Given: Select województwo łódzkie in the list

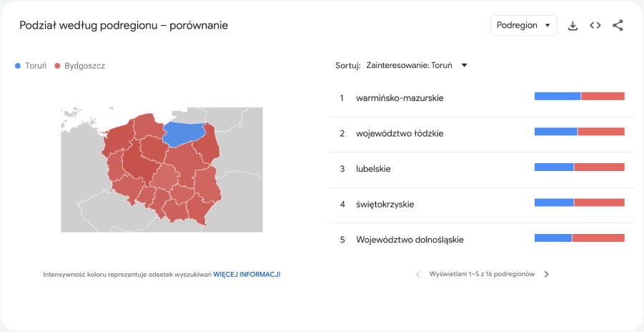Looking at the screenshot, I should [x=400, y=134].
